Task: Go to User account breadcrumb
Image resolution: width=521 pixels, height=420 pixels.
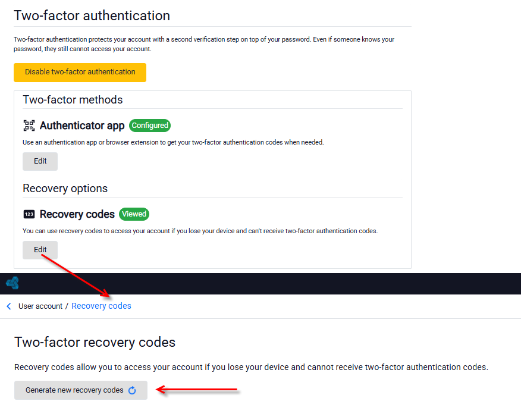Action: pyautogui.click(x=40, y=306)
